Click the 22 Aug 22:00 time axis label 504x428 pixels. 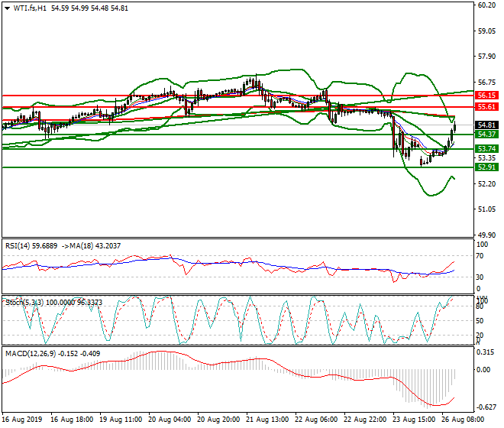click(365, 420)
